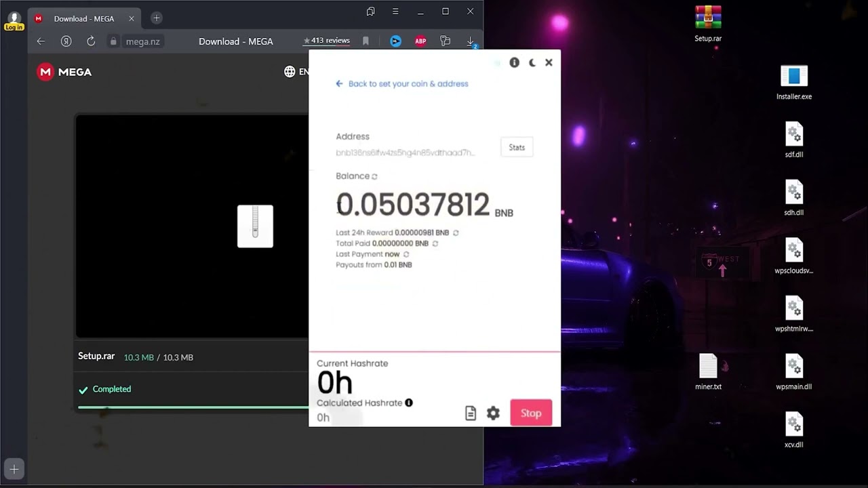This screenshot has width=868, height=488.
Task: Go back in the browser
Action: (41, 41)
